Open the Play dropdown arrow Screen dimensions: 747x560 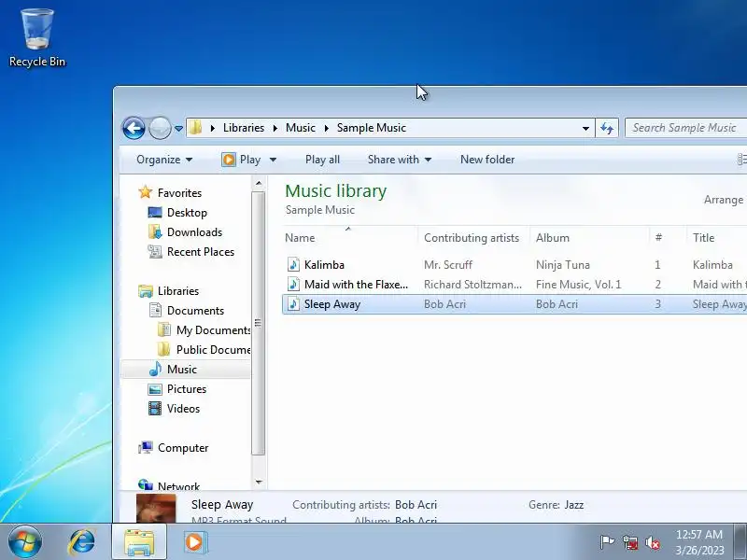click(x=273, y=160)
